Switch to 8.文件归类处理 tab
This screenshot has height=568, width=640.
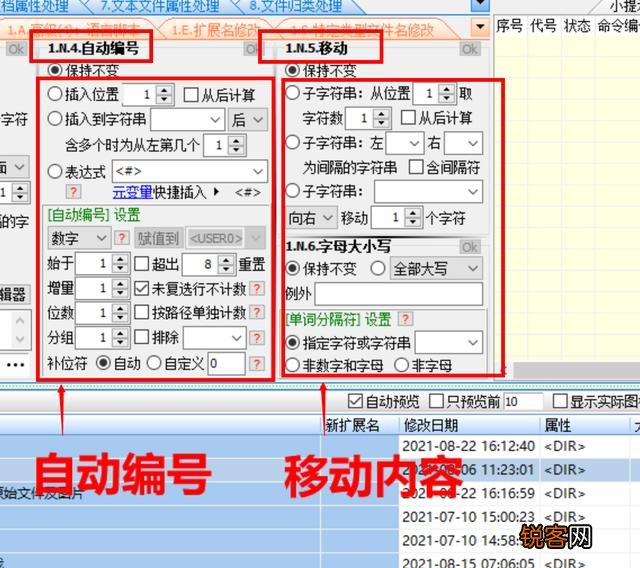(296, 6)
